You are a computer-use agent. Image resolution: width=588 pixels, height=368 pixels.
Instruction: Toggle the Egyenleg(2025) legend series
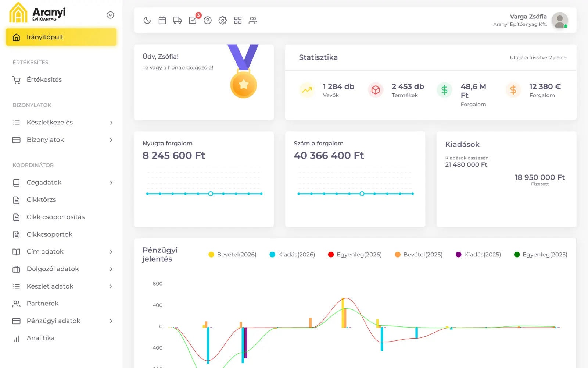pyautogui.click(x=541, y=255)
